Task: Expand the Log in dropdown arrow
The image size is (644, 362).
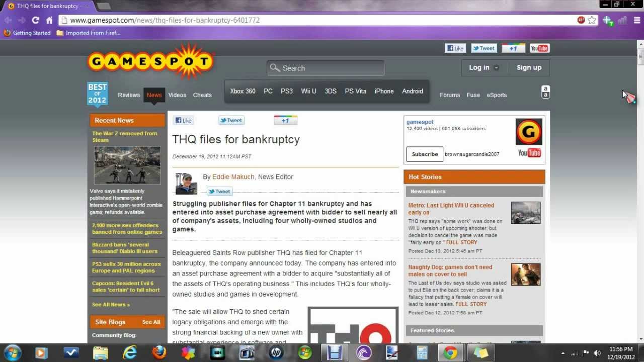Action: pyautogui.click(x=497, y=68)
